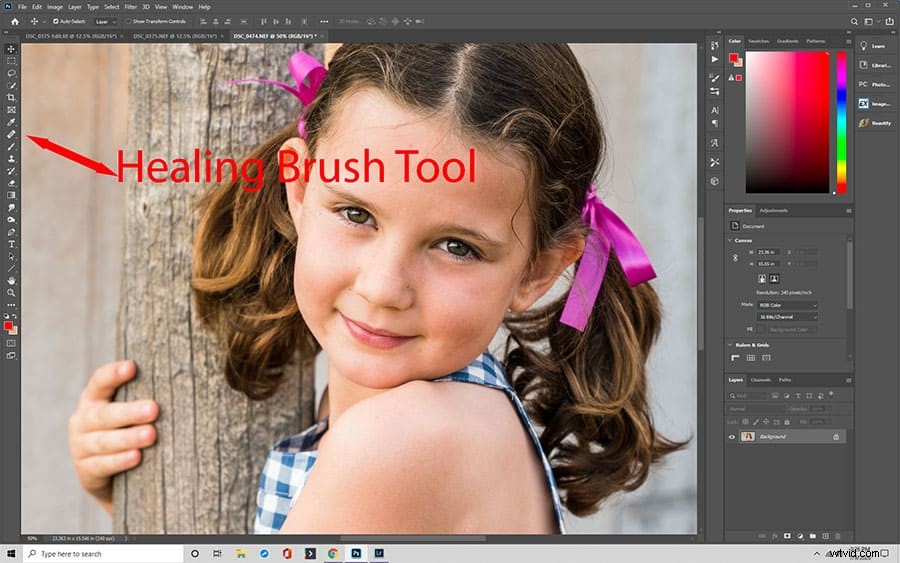The image size is (900, 563).
Task: Switch to the Channels tab
Action: pyautogui.click(x=761, y=380)
